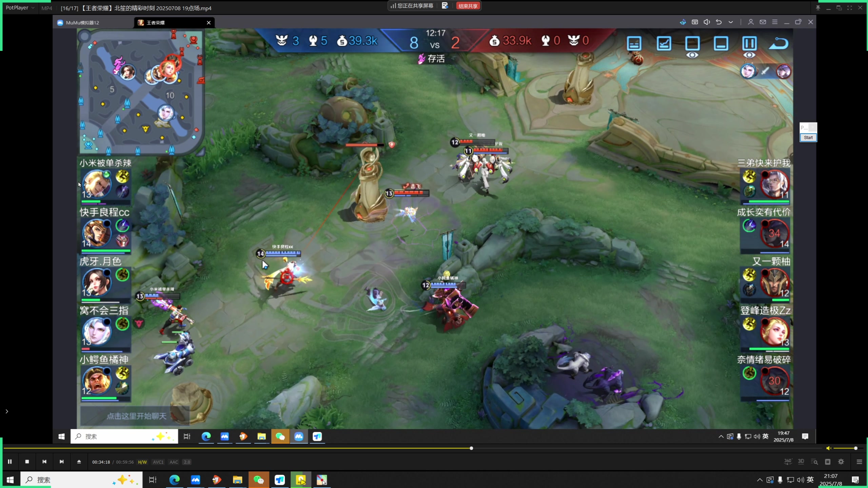Click the MuMu back arrow icon
868x488 pixels.
tap(718, 22)
